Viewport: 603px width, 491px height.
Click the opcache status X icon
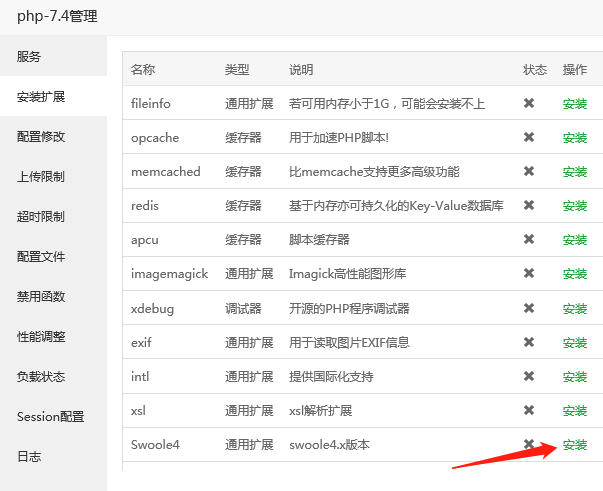529,137
